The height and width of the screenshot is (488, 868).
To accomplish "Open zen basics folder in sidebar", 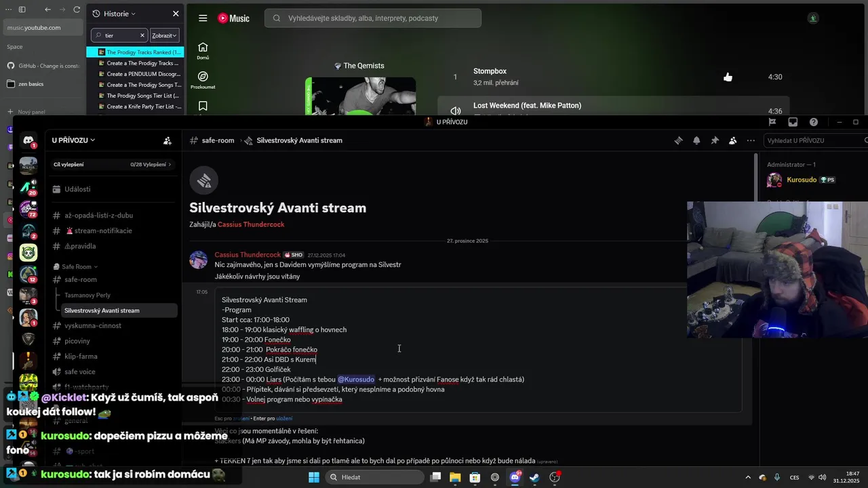I will (x=43, y=84).
